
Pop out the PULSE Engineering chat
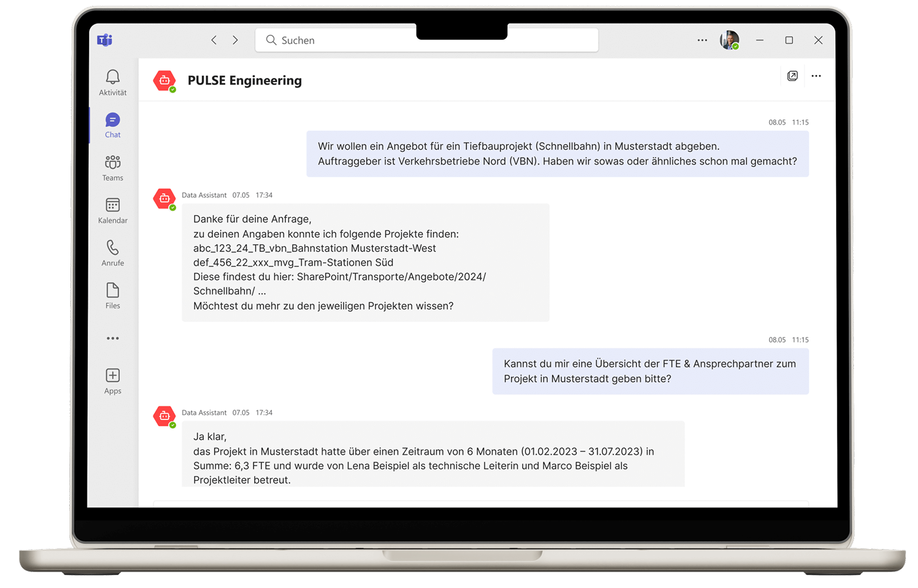[792, 76]
